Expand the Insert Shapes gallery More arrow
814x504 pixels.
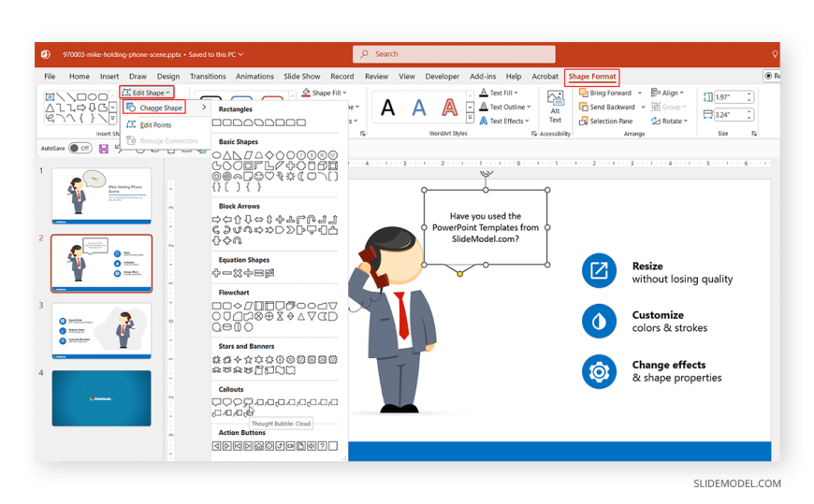click(112, 119)
